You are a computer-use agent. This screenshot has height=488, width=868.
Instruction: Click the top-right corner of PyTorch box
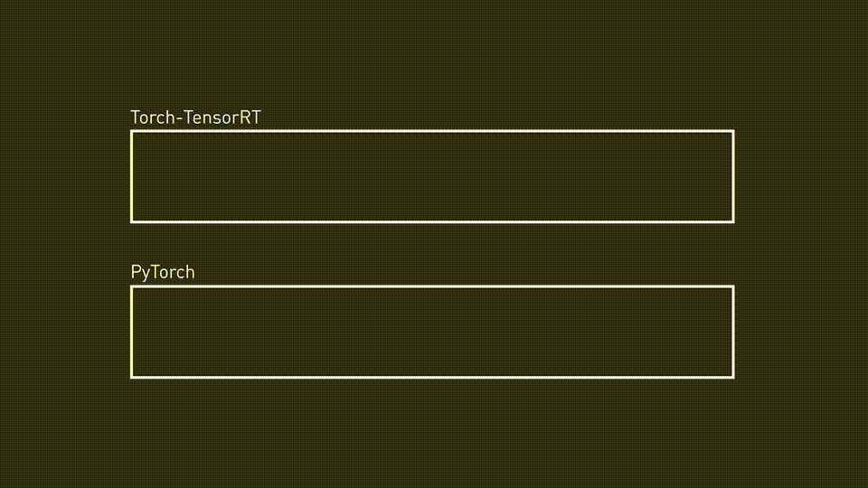[x=732, y=287]
